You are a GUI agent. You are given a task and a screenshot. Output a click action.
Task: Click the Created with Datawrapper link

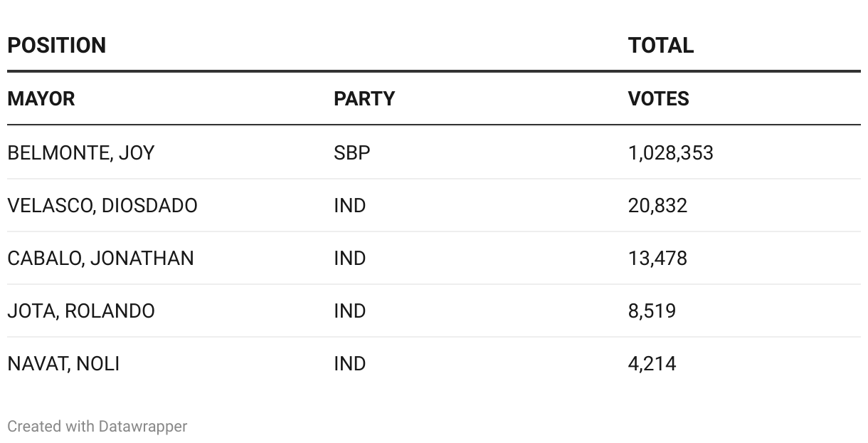(97, 427)
